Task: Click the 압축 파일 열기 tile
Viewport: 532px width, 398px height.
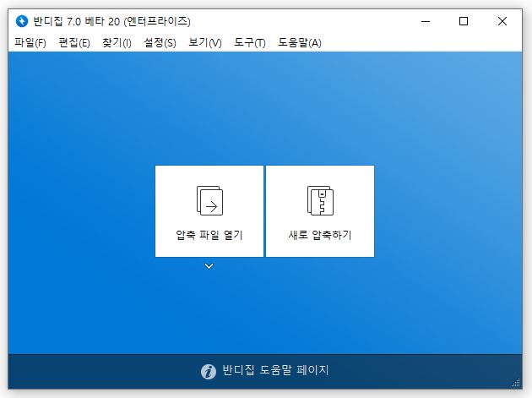Action: tap(209, 211)
